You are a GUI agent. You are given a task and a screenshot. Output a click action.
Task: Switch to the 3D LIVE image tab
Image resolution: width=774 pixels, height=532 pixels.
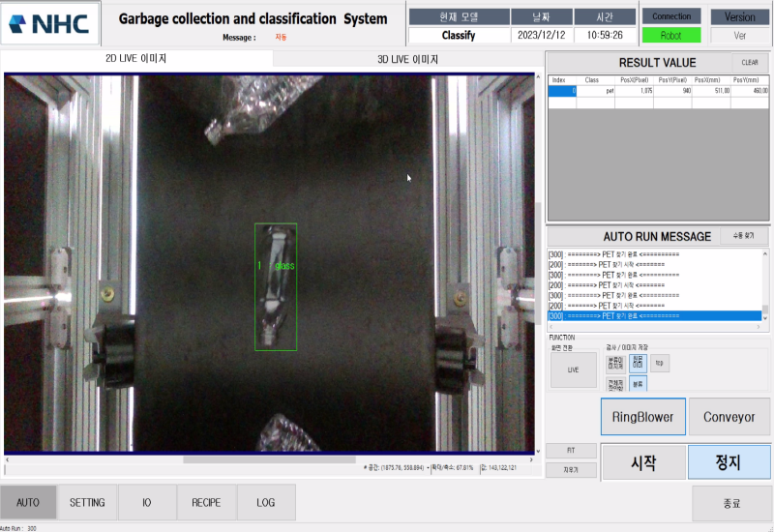click(x=406, y=59)
